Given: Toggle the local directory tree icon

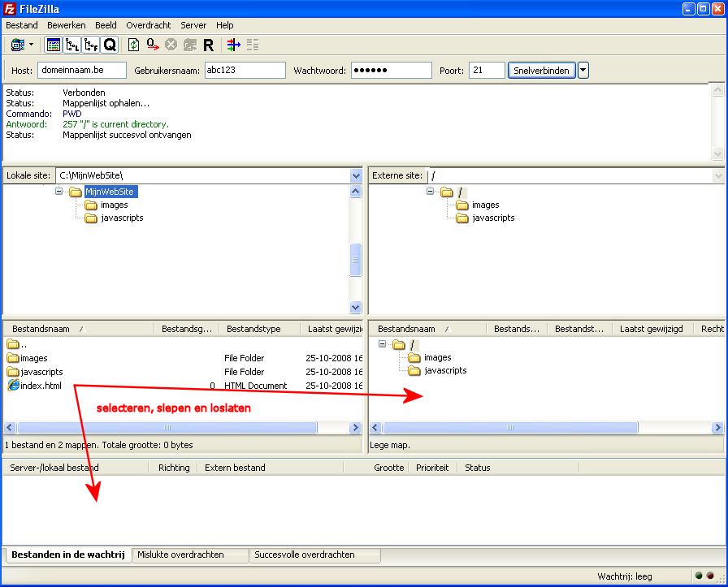Looking at the screenshot, I should click(72, 45).
